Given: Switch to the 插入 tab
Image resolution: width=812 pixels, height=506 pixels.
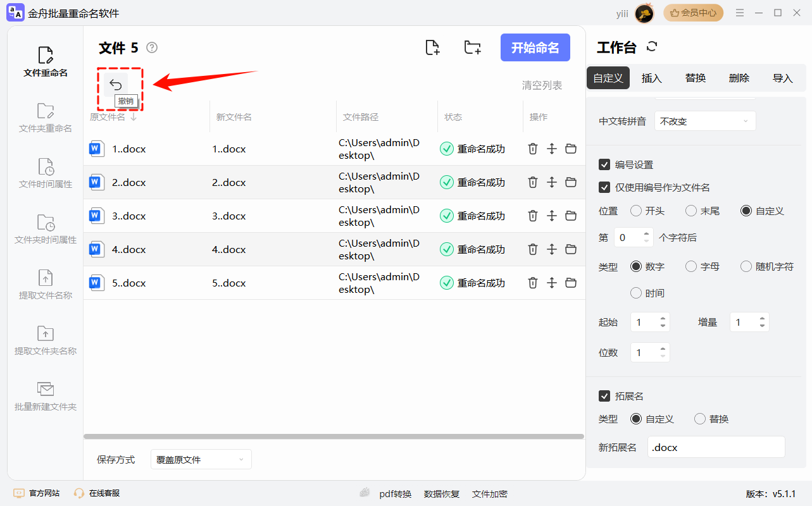Looking at the screenshot, I should (651, 77).
